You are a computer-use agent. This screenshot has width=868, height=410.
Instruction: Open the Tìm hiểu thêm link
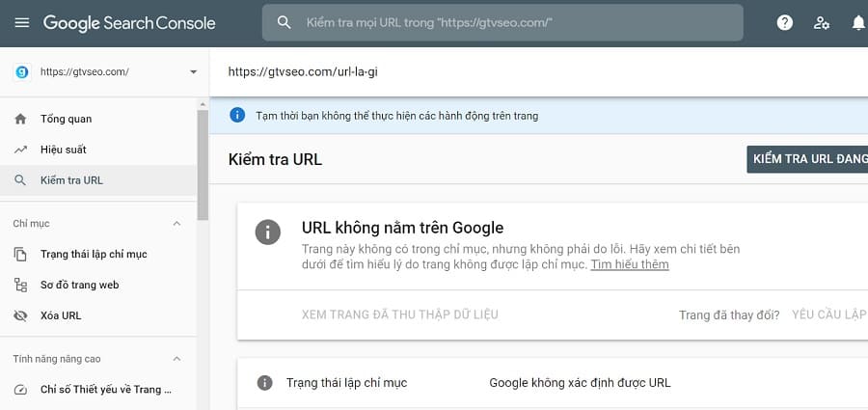coord(630,264)
